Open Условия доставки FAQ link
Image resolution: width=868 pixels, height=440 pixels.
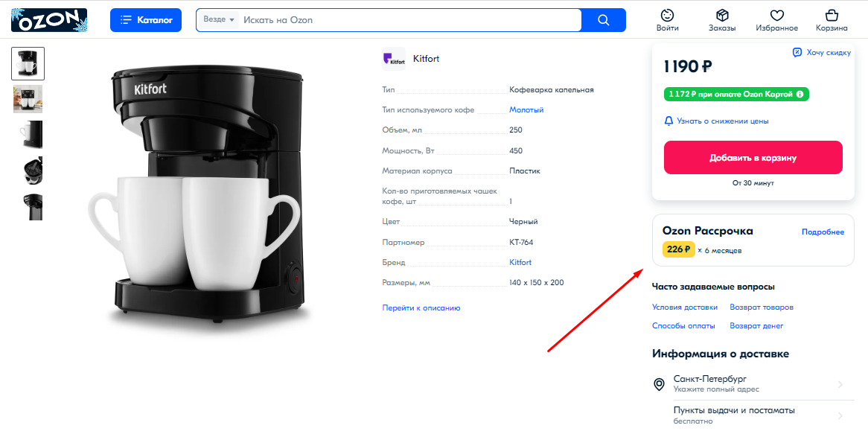click(685, 307)
